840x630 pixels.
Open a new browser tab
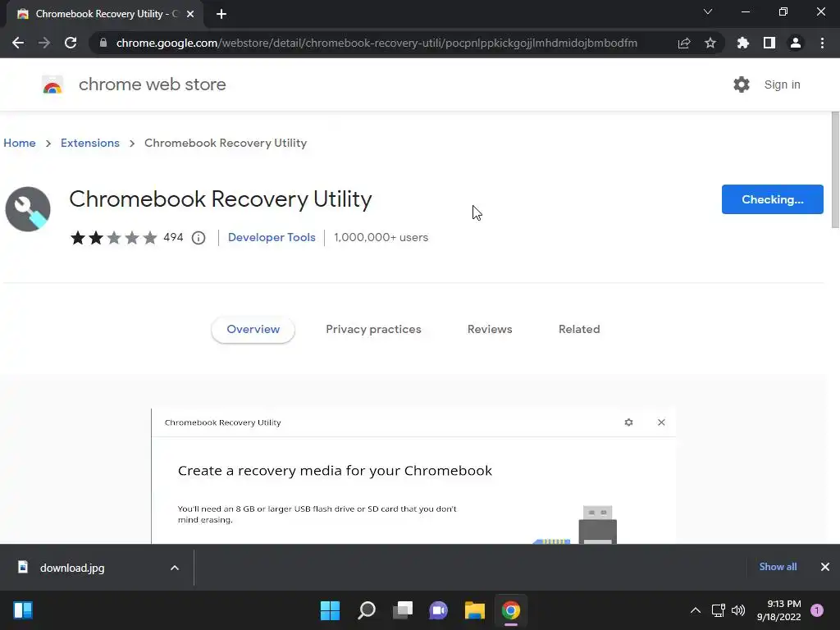tap(221, 14)
